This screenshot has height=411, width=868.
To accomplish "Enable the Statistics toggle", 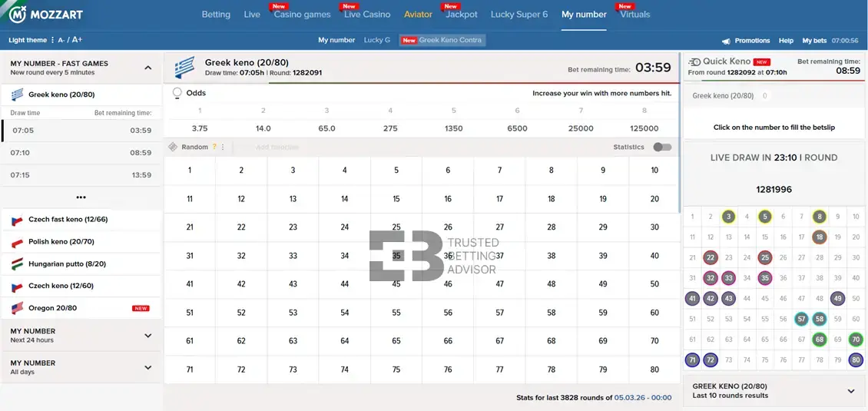I will tap(661, 147).
